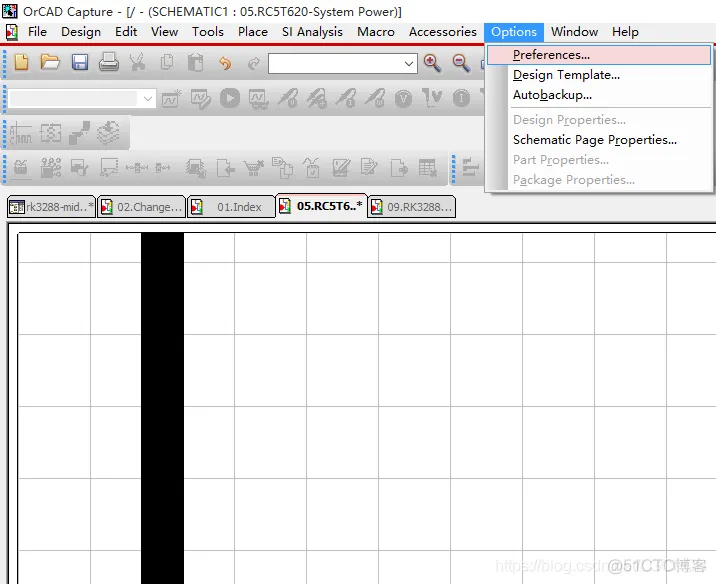The height and width of the screenshot is (584, 716).
Task: Click the current marker probe icon
Action: pos(346,99)
